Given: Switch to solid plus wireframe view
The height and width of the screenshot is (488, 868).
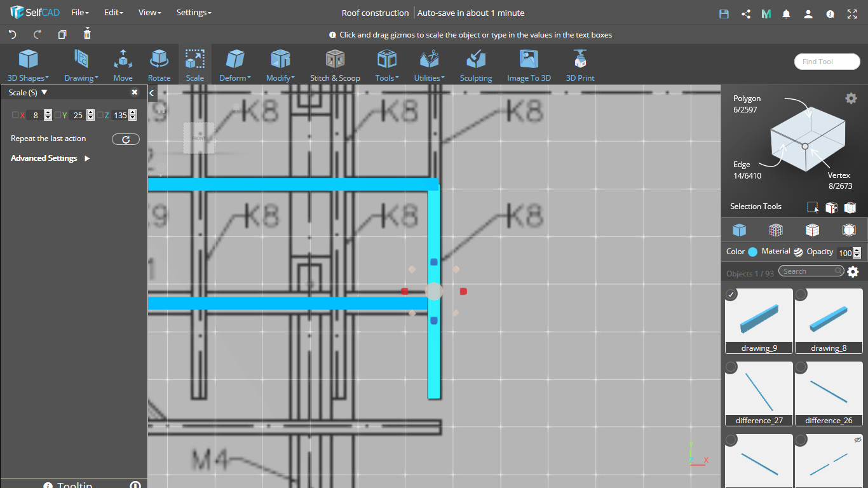Looking at the screenshot, I should pyautogui.click(x=812, y=230).
